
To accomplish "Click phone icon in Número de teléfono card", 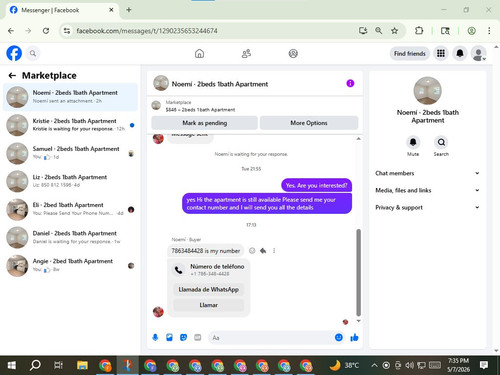I will 179,270.
